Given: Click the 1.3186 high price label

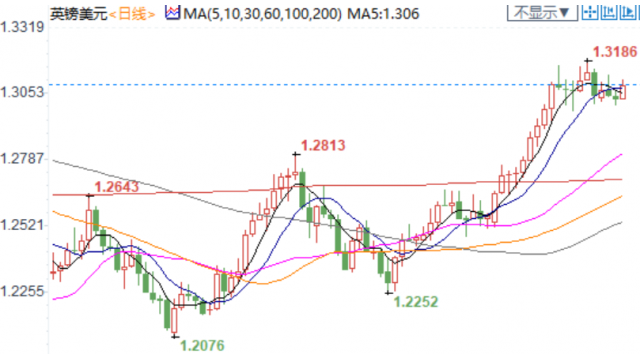Looking at the screenshot, I should (615, 52).
